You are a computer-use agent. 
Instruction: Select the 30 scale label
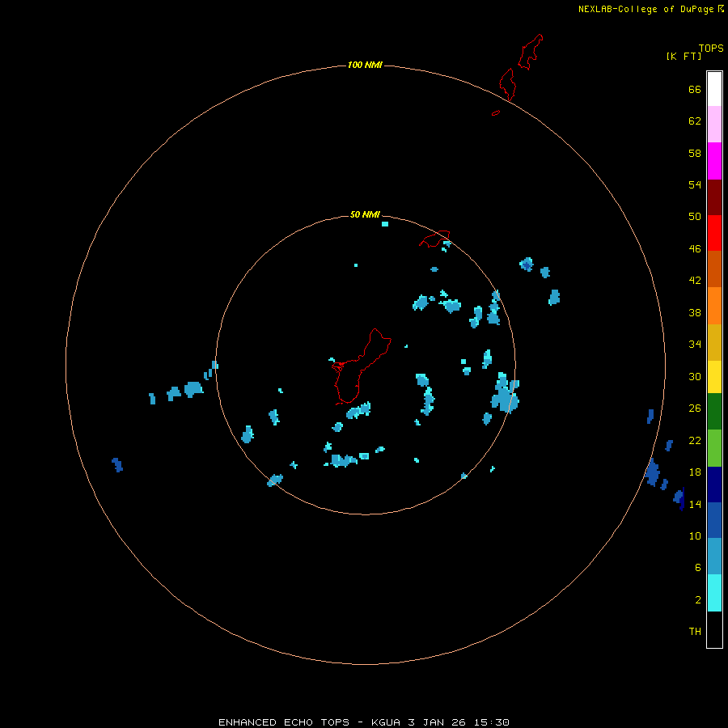pos(695,376)
